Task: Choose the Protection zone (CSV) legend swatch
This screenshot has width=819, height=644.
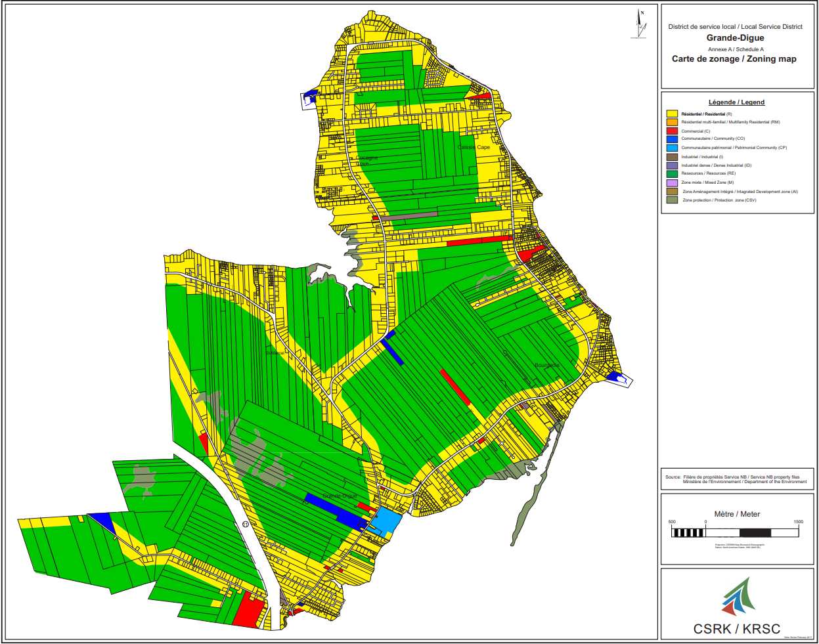Action: 672,200
